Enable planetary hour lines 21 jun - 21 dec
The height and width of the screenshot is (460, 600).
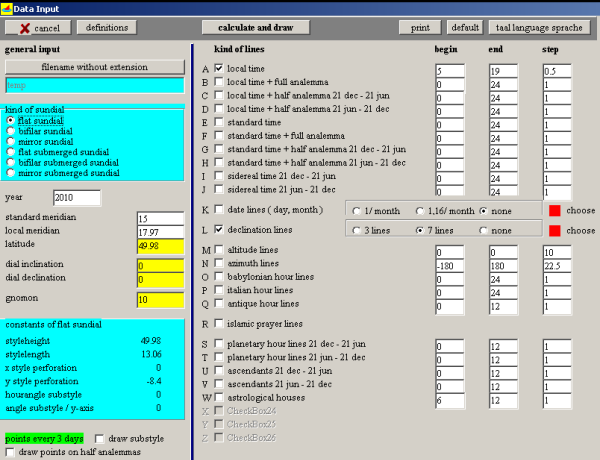tap(218, 357)
